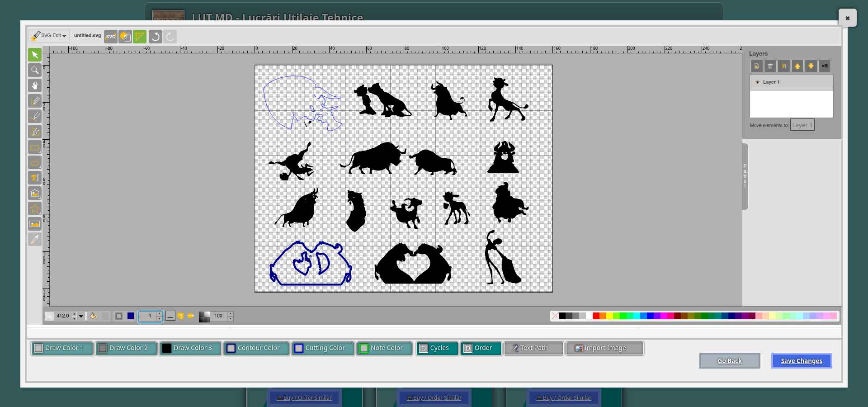Close the editor dialog with X
The width and height of the screenshot is (868, 407).
coord(848,18)
